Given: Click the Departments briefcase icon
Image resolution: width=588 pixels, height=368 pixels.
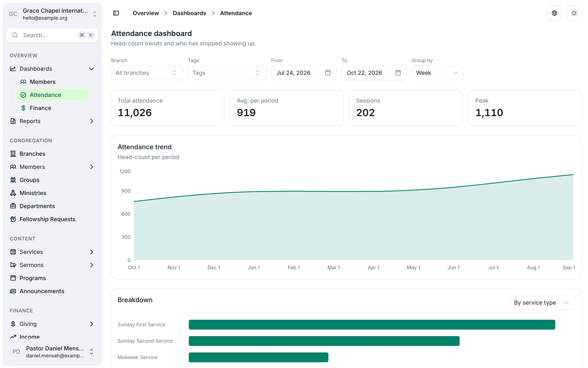Looking at the screenshot, I should 13,206.
